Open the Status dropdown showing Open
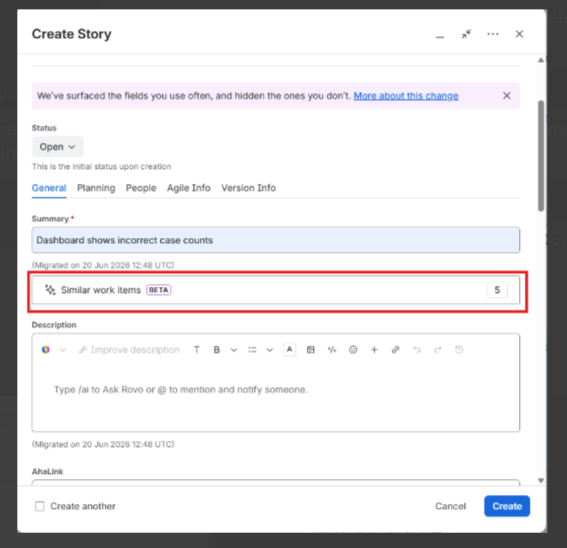This screenshot has width=567, height=548. [57, 147]
